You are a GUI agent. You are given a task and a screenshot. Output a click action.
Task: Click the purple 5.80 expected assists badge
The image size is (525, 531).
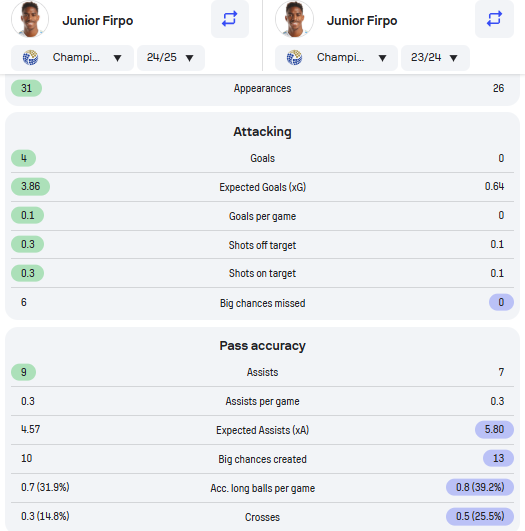point(494,429)
